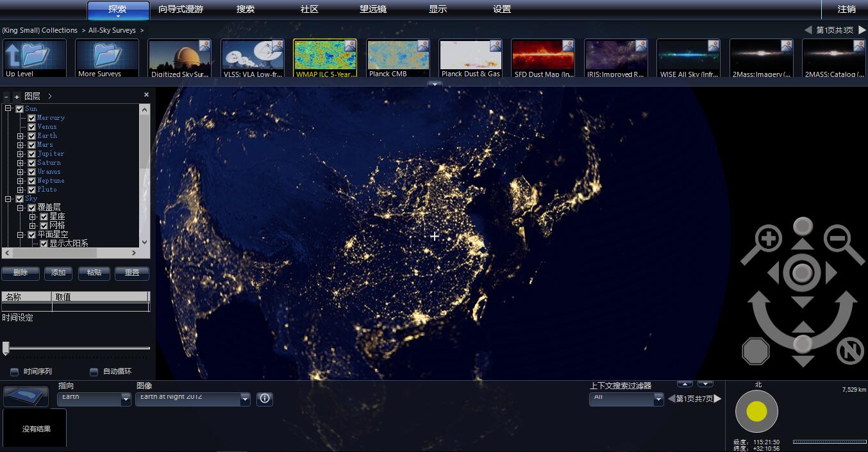Open the Earth at Night 2012 dropdown
Image resolution: width=868 pixels, height=452 pixels.
click(245, 399)
